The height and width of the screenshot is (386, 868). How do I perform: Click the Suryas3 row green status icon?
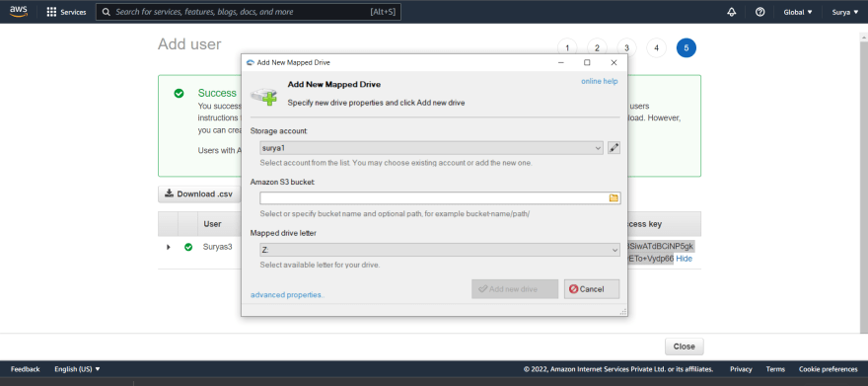coord(188,247)
